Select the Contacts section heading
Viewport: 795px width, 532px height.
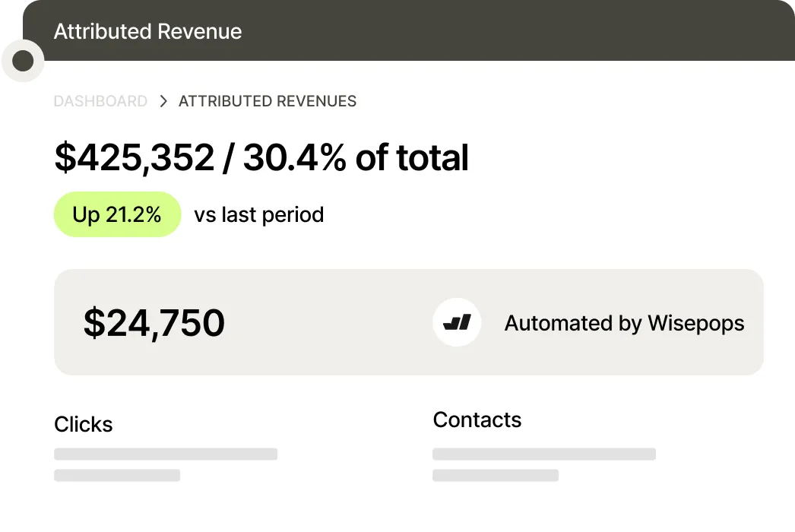point(477,419)
